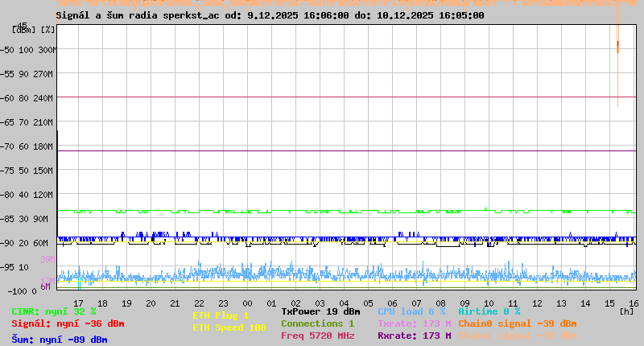
Task: Click the Freq 5720 MHz label
Action: (318, 336)
